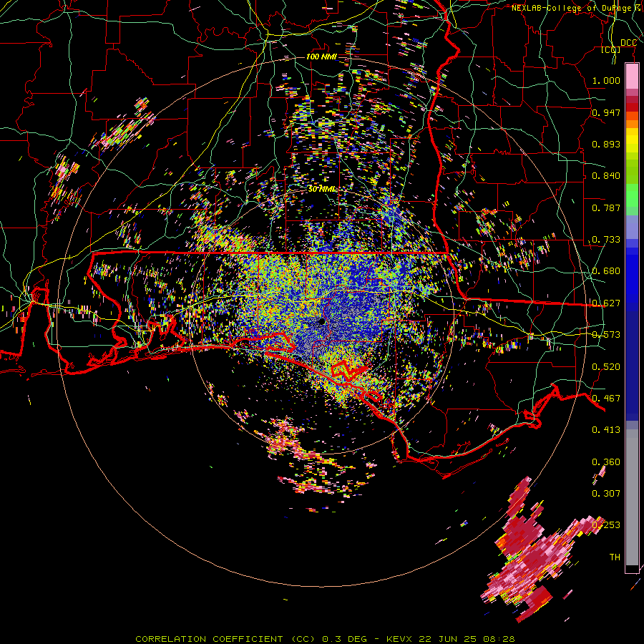This screenshot has width=644, height=644.
Task: Click the 0.467 value on the color scale
Action: tap(606, 399)
